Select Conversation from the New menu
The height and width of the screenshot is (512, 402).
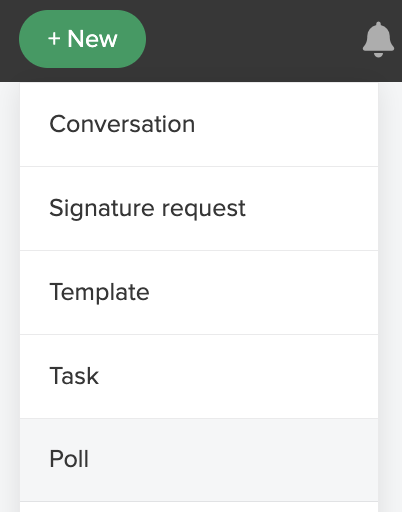tap(199, 124)
